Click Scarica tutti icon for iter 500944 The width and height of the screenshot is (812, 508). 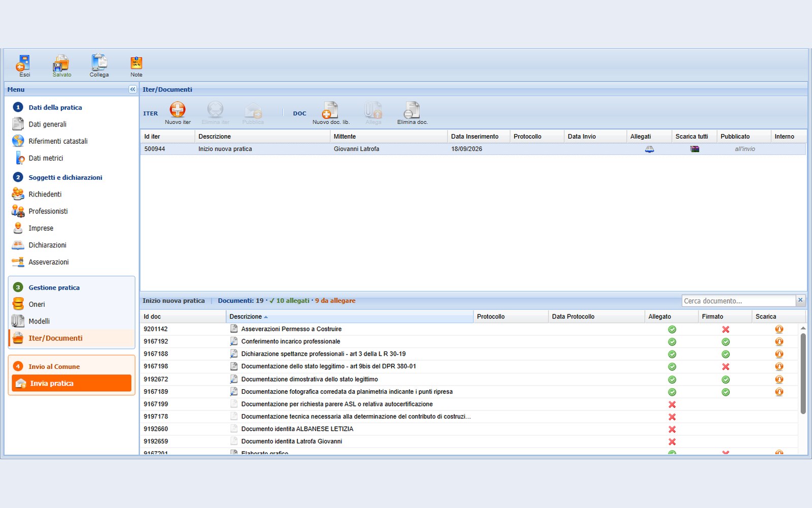(695, 149)
